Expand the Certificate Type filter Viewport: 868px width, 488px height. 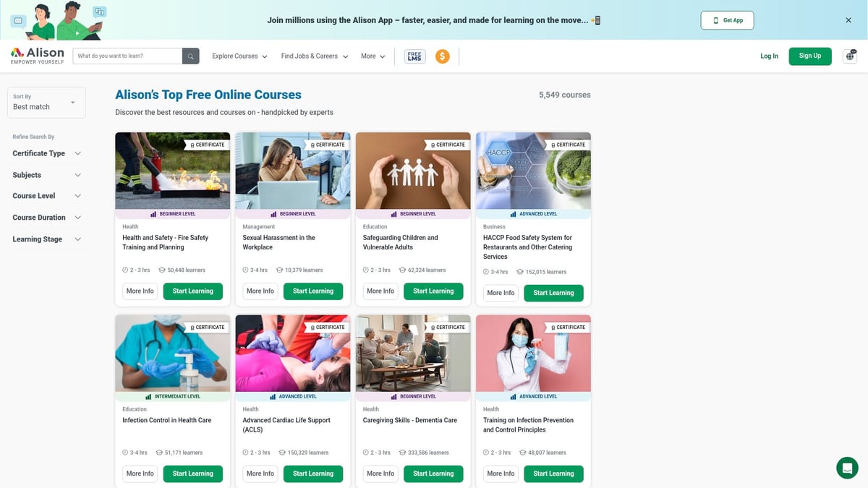(47, 153)
